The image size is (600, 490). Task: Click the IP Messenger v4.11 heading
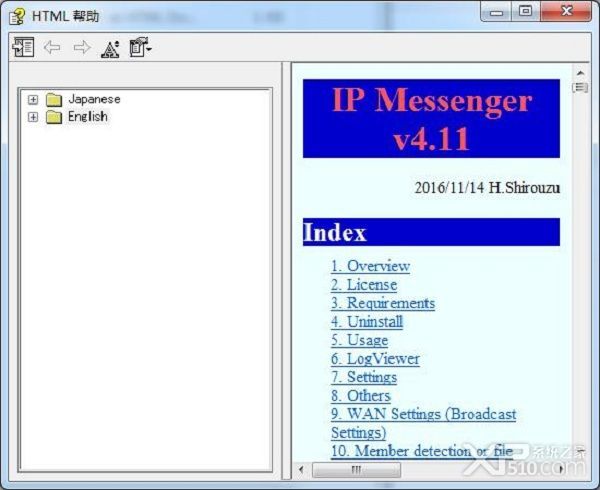point(431,119)
